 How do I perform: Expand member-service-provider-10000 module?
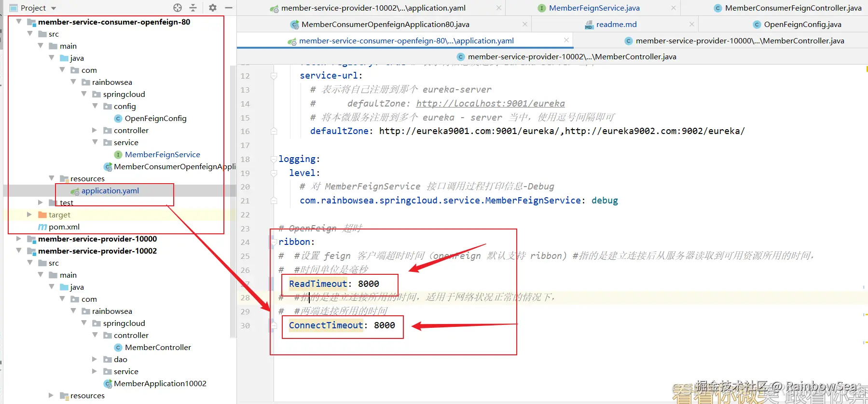click(x=18, y=239)
